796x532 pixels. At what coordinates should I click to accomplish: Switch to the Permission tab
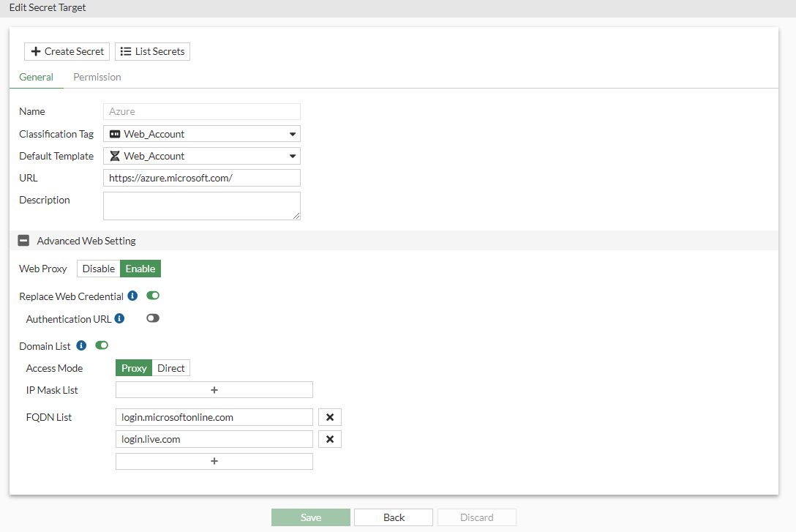coord(97,77)
